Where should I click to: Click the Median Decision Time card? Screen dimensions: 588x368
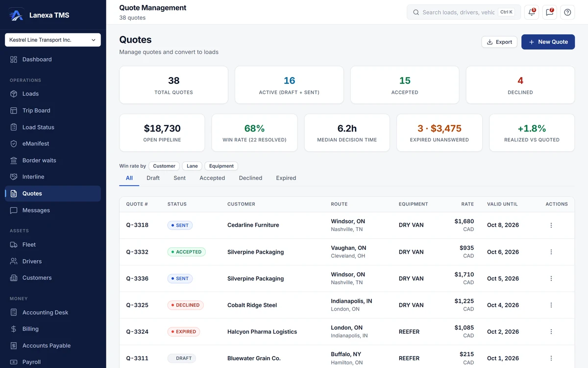click(x=347, y=132)
